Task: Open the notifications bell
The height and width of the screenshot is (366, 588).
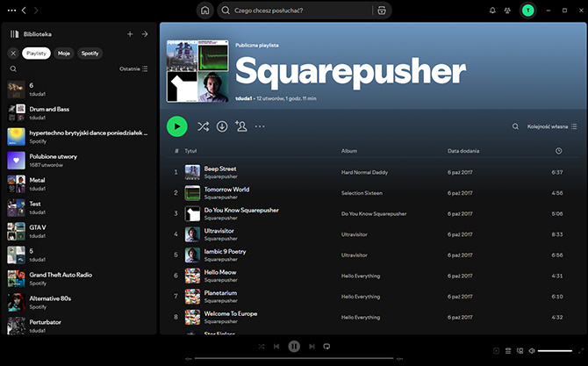Action: coord(492,11)
